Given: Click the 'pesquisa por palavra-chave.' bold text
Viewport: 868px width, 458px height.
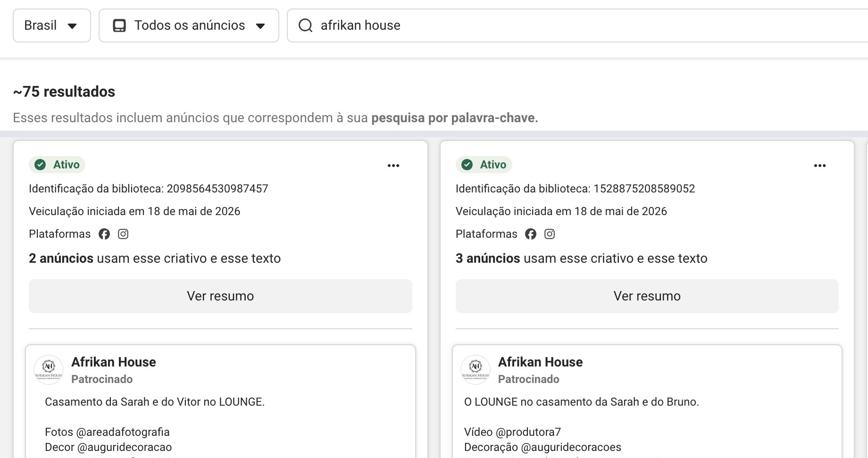Looking at the screenshot, I should 455,118.
